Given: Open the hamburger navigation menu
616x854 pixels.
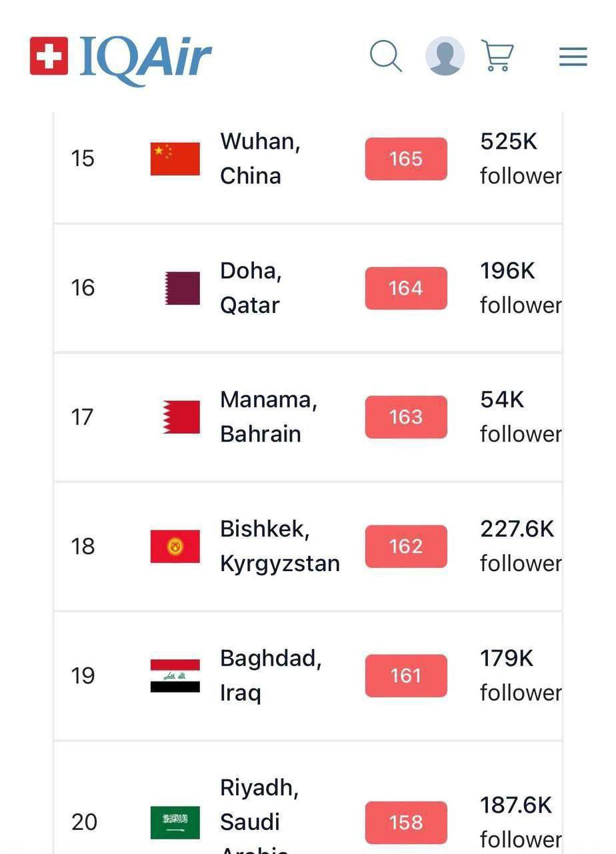Looking at the screenshot, I should pyautogui.click(x=572, y=56).
